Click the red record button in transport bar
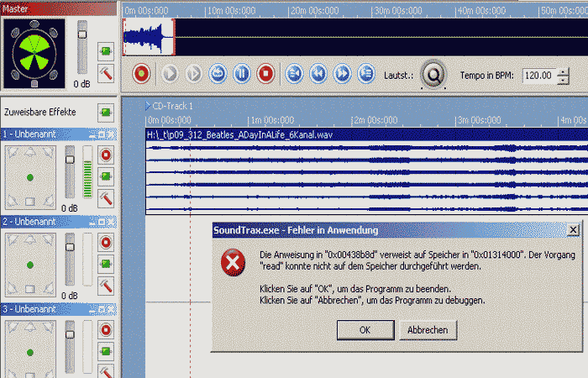 click(x=141, y=74)
